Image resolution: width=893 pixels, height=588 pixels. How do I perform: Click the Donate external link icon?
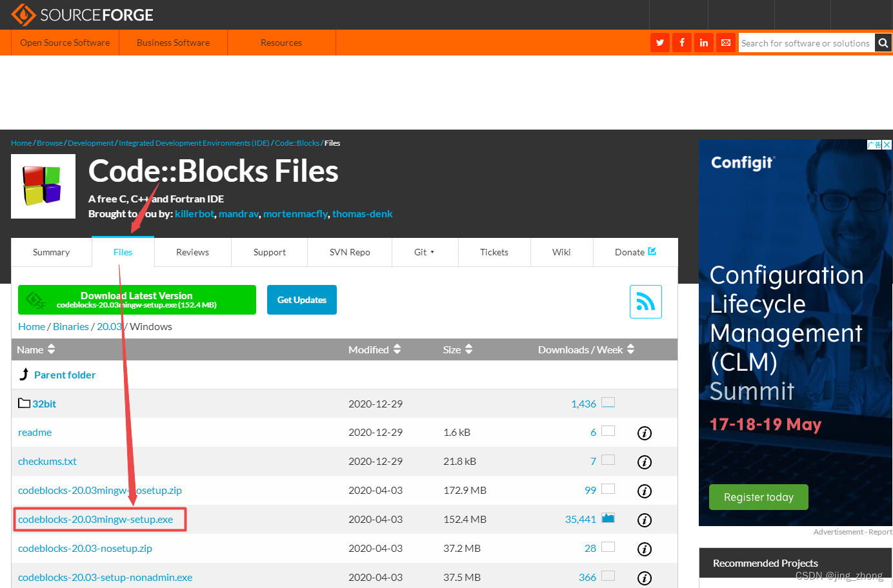click(652, 251)
